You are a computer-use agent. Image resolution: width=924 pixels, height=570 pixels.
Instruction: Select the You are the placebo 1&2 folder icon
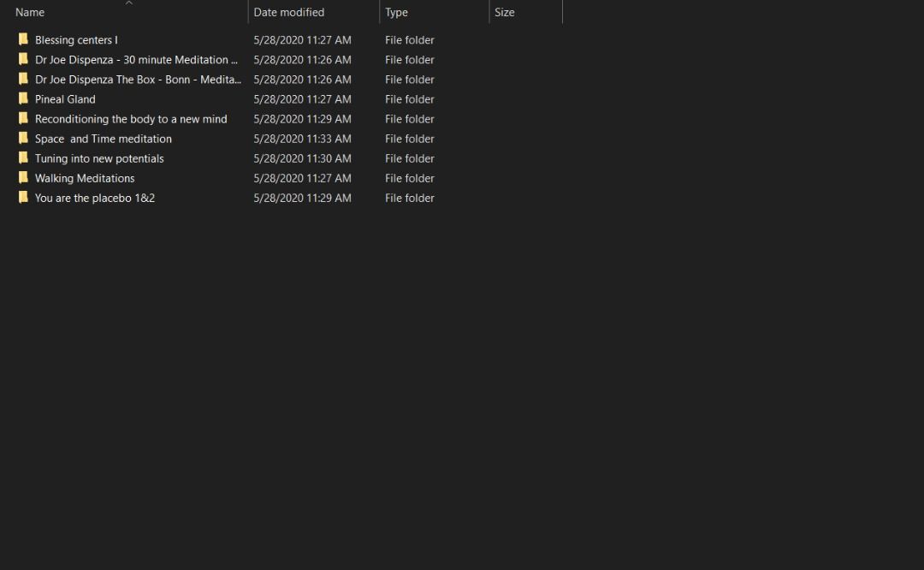click(x=23, y=198)
